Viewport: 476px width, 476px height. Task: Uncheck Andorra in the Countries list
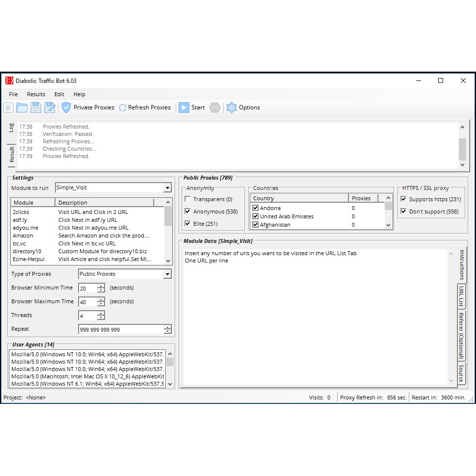pyautogui.click(x=255, y=208)
